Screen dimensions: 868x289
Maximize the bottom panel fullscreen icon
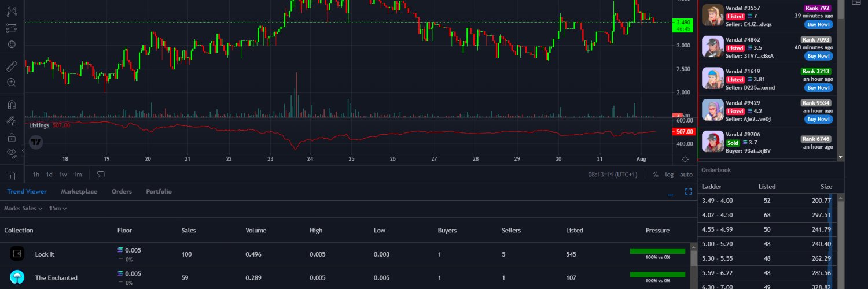pyautogui.click(x=689, y=191)
